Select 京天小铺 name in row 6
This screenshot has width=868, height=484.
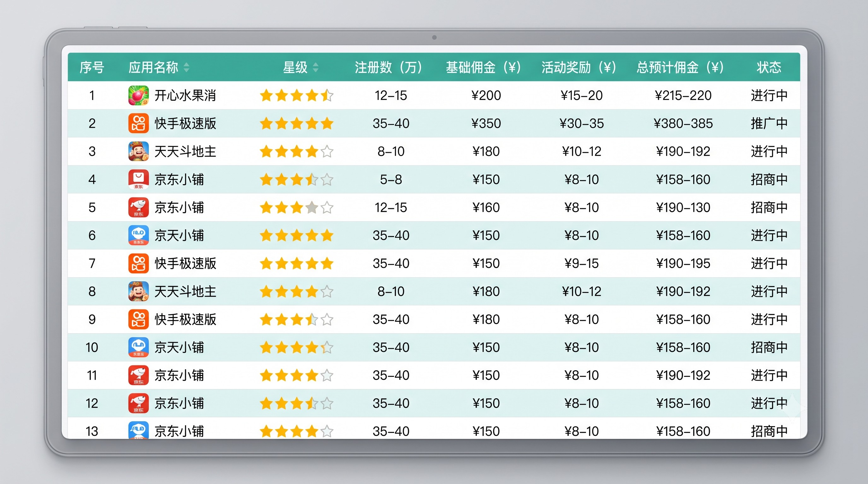click(x=179, y=235)
